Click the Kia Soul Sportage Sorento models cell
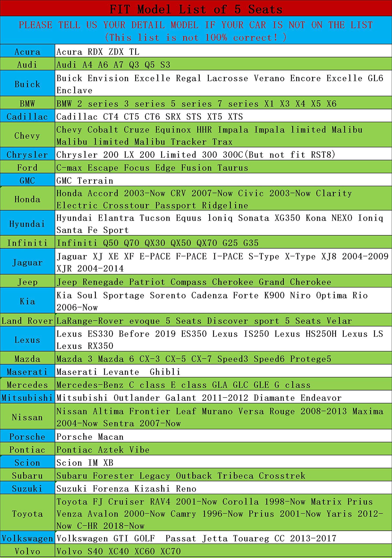The image size is (392, 558). point(223,301)
